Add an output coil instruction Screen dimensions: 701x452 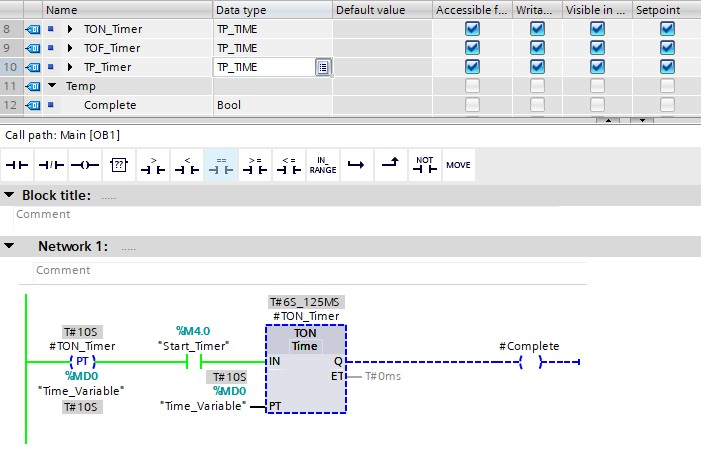[x=84, y=164]
